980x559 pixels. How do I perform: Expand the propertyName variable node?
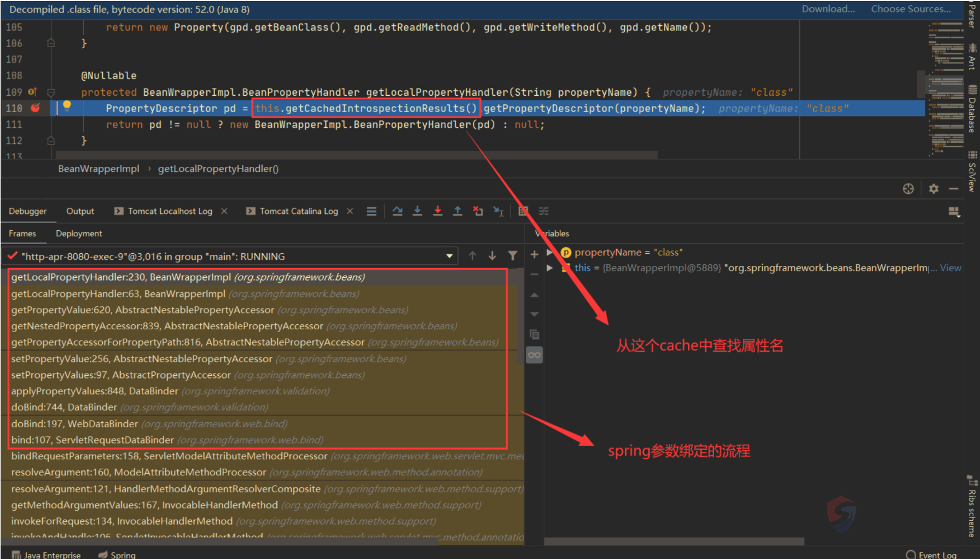coord(550,252)
